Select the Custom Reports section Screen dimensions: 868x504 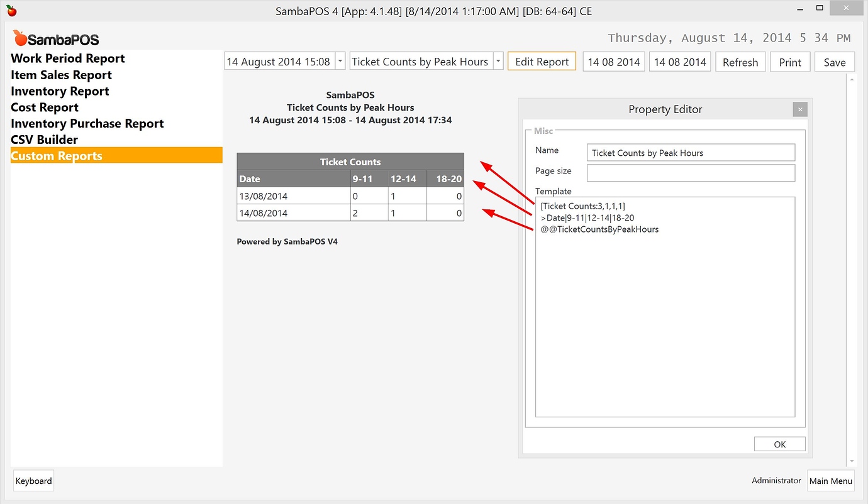coord(55,155)
